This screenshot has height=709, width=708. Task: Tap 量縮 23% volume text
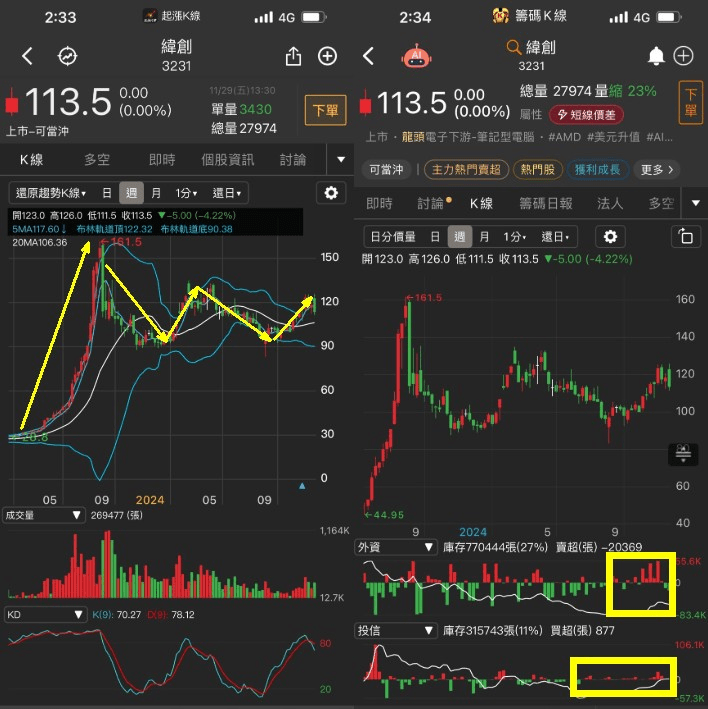click(626, 91)
